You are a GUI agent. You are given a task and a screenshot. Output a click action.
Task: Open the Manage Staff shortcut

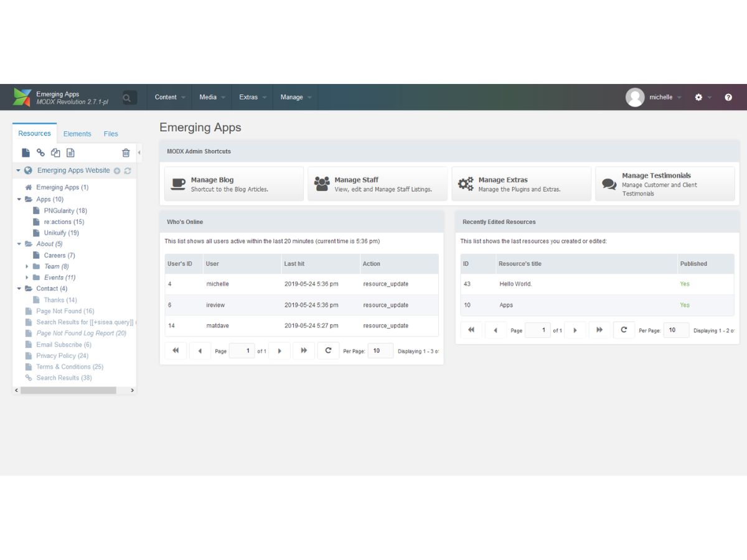(x=378, y=184)
